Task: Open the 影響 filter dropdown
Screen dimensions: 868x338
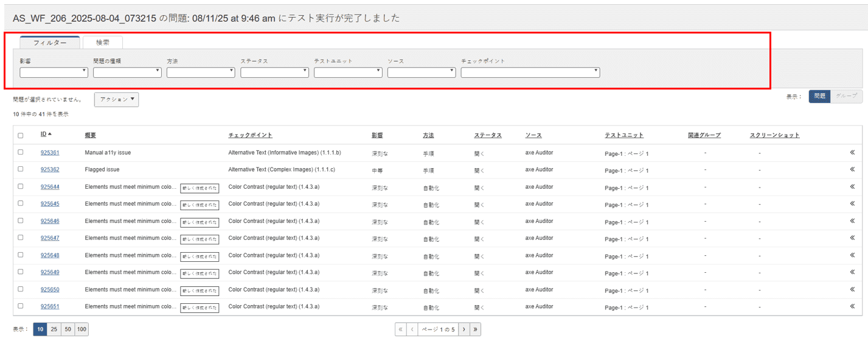Action: pos(54,72)
